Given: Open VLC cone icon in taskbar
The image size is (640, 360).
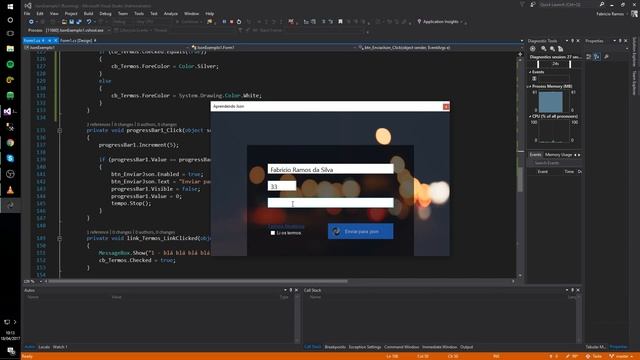Looking at the screenshot, I should pyautogui.click(x=10, y=190).
